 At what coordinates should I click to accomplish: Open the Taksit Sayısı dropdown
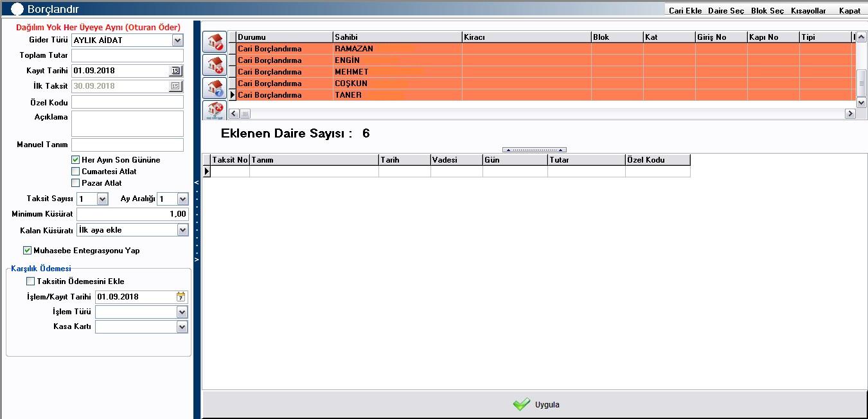point(102,199)
